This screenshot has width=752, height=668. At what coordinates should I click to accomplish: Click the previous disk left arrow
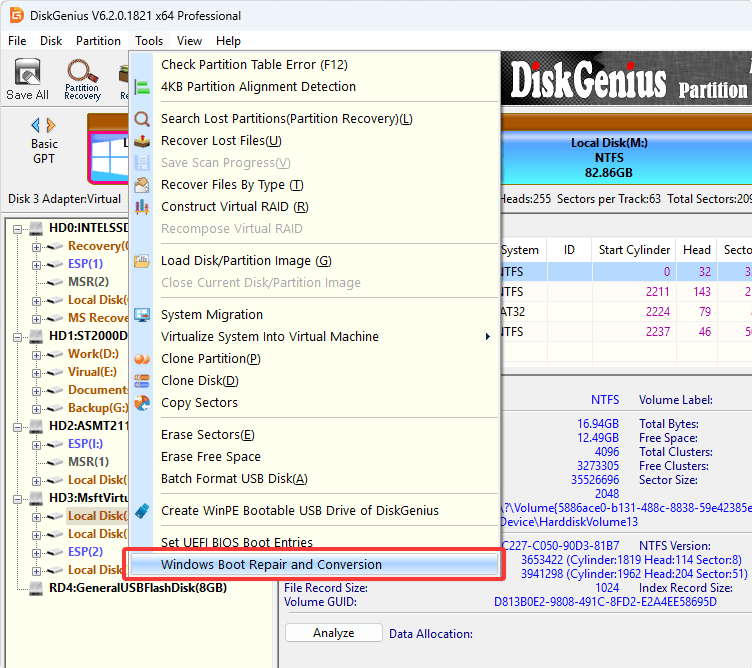[x=35, y=125]
